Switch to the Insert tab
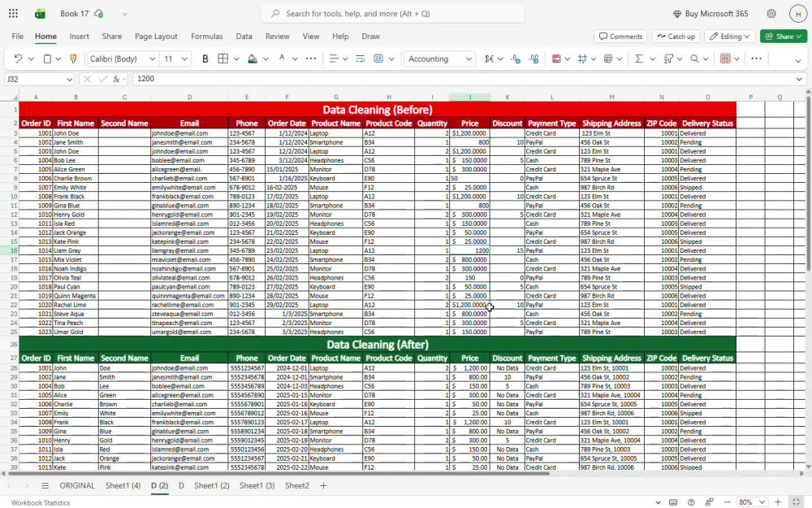The image size is (812, 508). tap(80, 37)
